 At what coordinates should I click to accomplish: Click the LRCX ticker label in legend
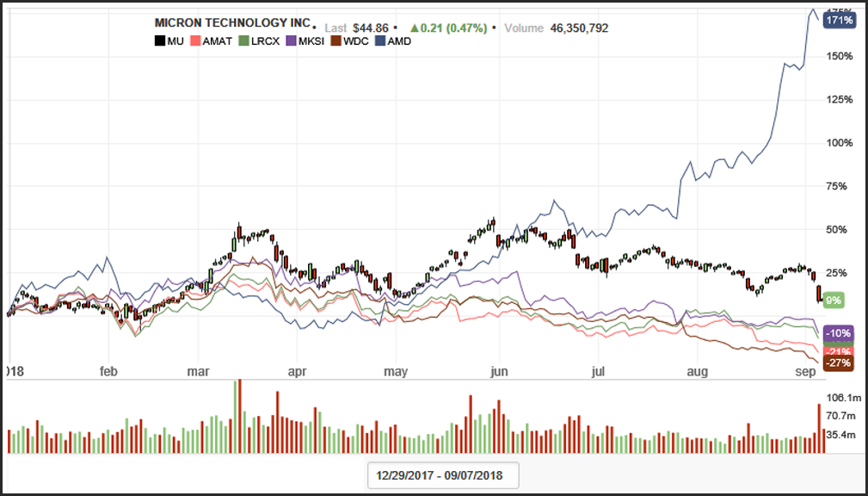pyautogui.click(x=265, y=41)
